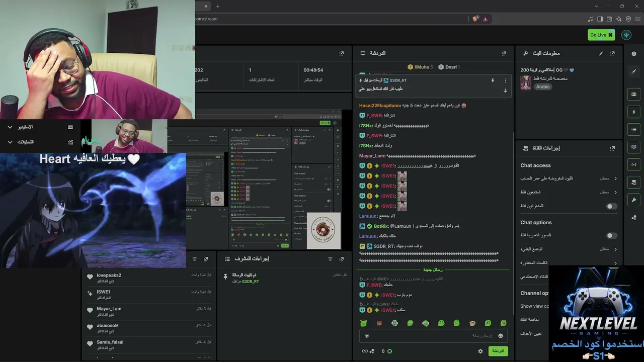Click BotRix username in chat
The width and height of the screenshot is (644, 362).
(x=380, y=226)
